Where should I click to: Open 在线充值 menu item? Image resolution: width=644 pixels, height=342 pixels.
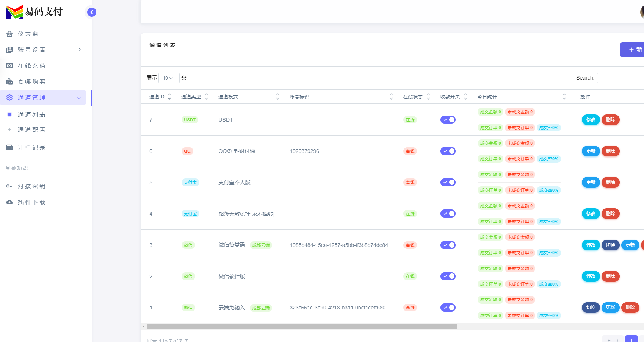pyautogui.click(x=43, y=66)
